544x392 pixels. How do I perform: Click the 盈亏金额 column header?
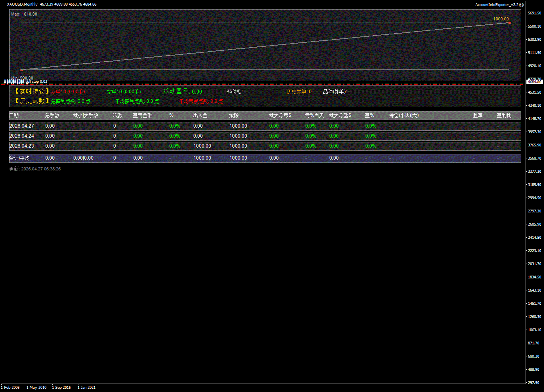(x=142, y=116)
